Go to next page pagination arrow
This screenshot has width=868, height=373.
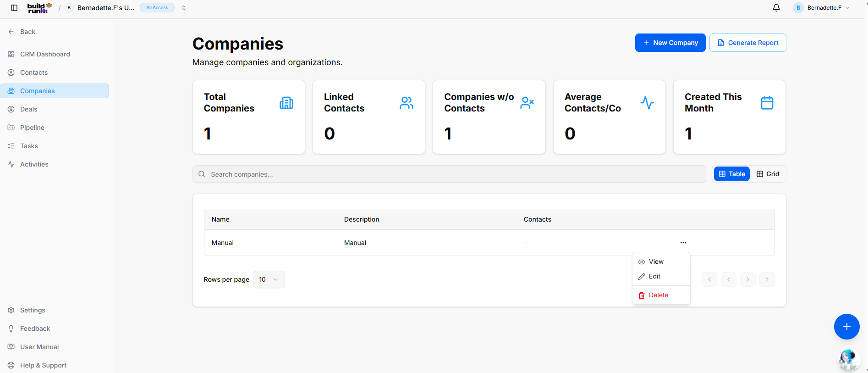[x=748, y=279]
